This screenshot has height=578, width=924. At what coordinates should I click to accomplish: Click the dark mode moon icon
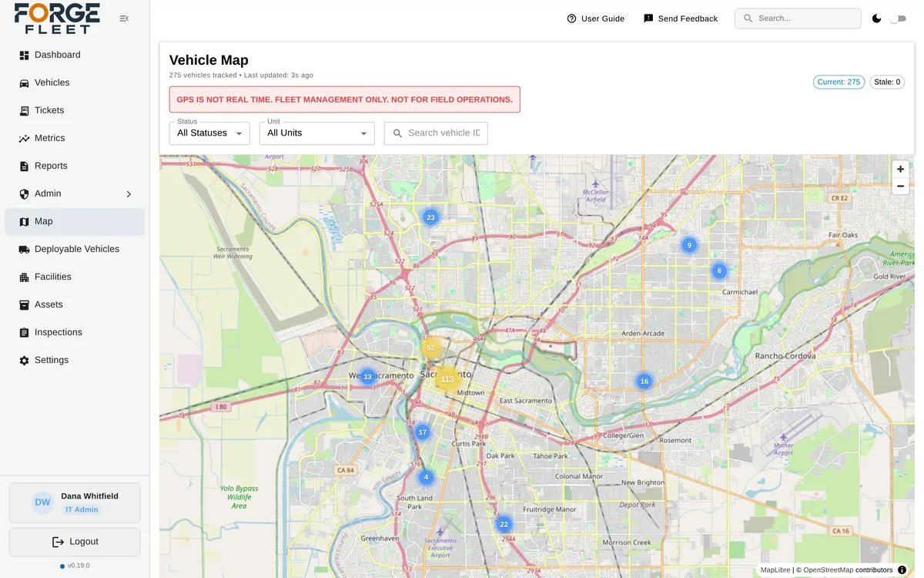point(876,18)
